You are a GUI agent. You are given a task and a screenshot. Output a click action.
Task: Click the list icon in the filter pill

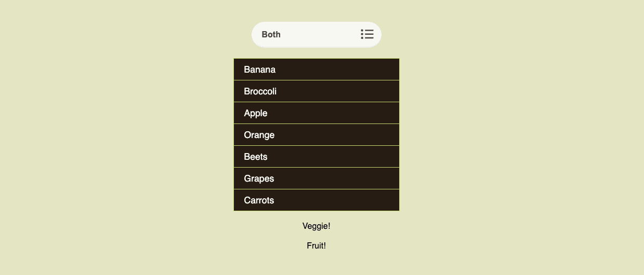367,34
